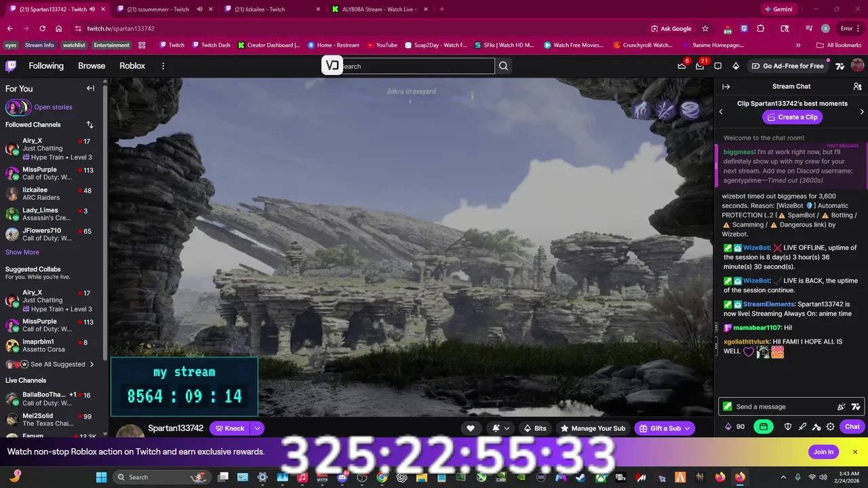
Task: Show overflow bookmarks chevron
Action: (798, 45)
